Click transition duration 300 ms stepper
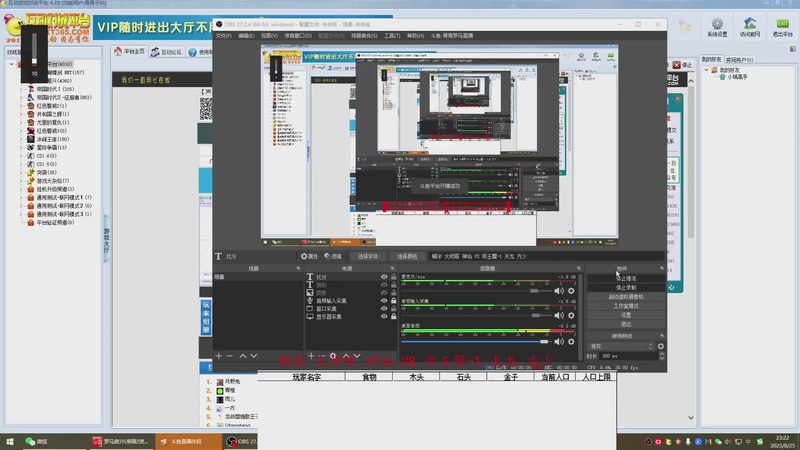800x450 pixels. point(662,356)
